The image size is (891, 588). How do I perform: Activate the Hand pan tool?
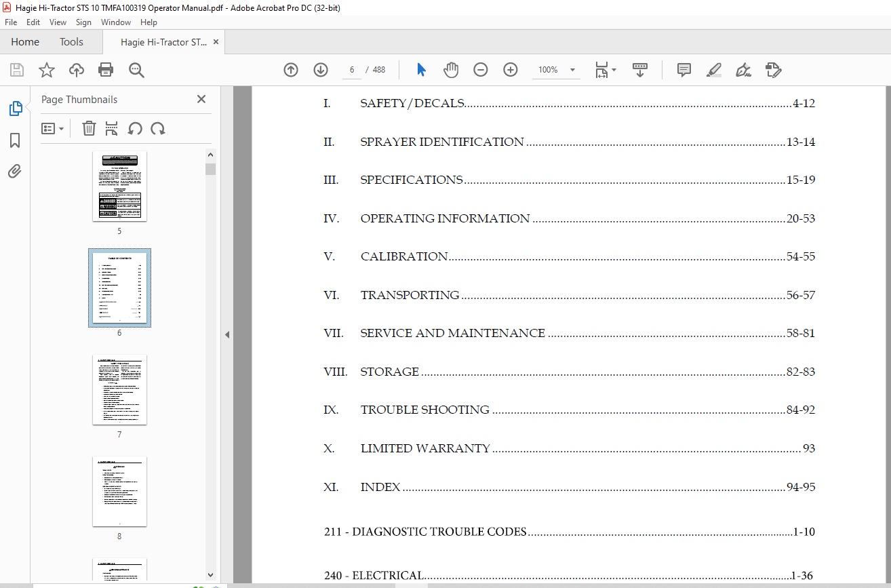coord(451,70)
